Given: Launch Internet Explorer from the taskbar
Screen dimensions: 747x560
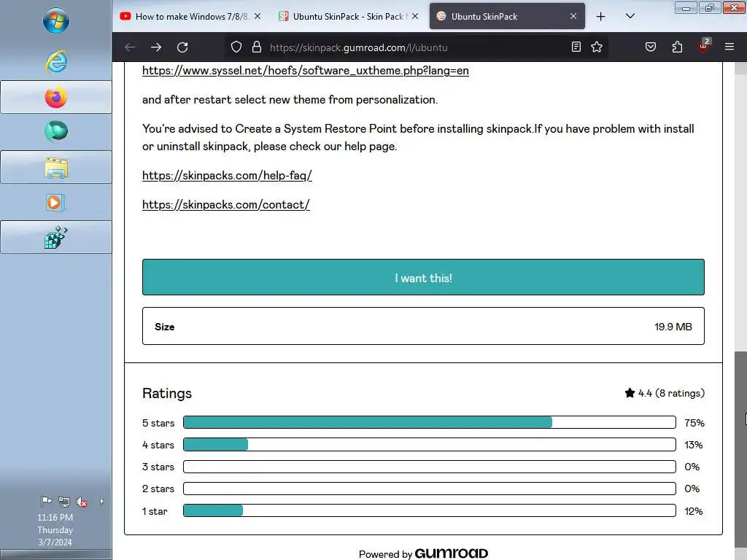Looking at the screenshot, I should click(x=55, y=61).
